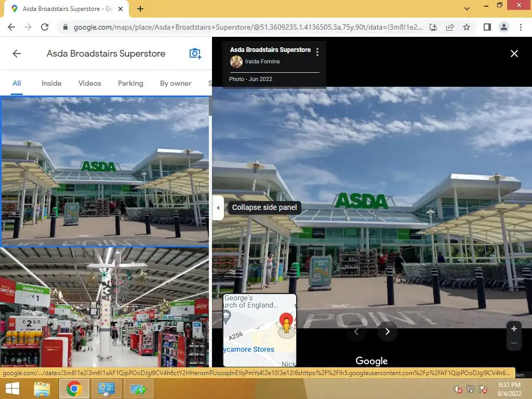Close the photo viewer with X
Viewport: 532px width, 399px height.
point(514,54)
